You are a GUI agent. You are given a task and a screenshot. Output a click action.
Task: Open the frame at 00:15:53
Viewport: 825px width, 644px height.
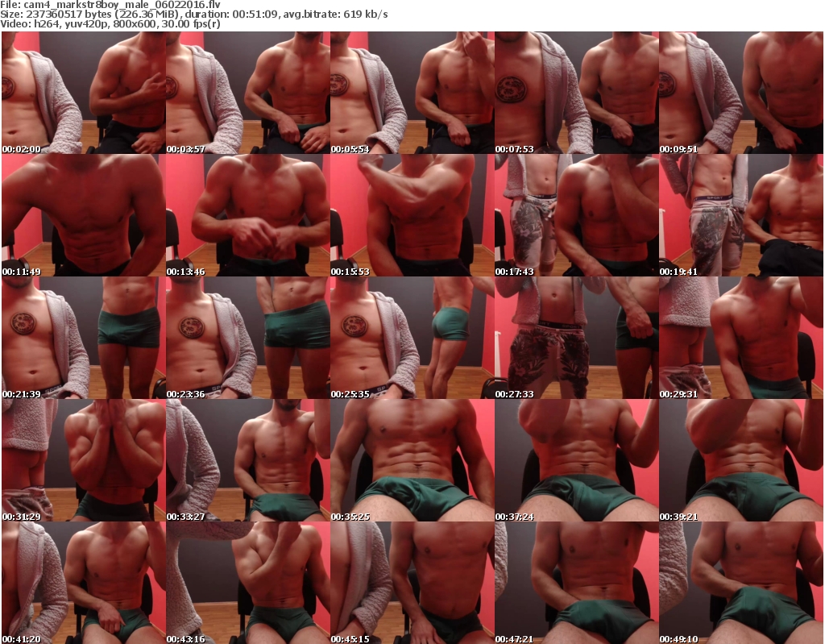tap(412, 215)
